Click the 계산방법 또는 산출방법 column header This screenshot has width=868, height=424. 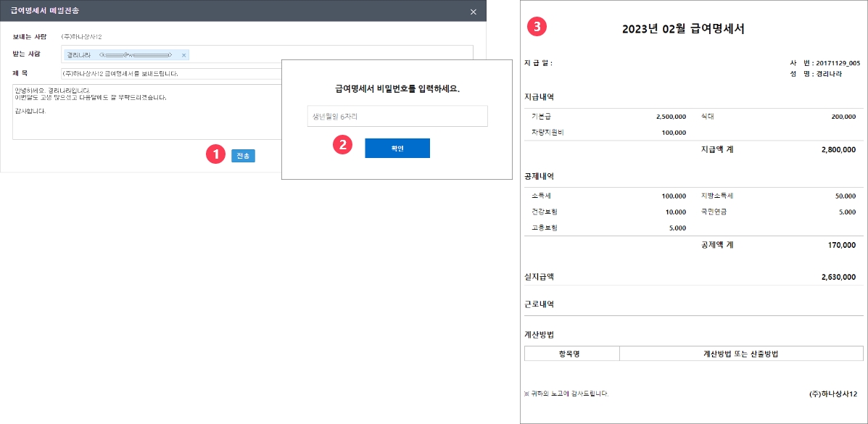click(740, 354)
